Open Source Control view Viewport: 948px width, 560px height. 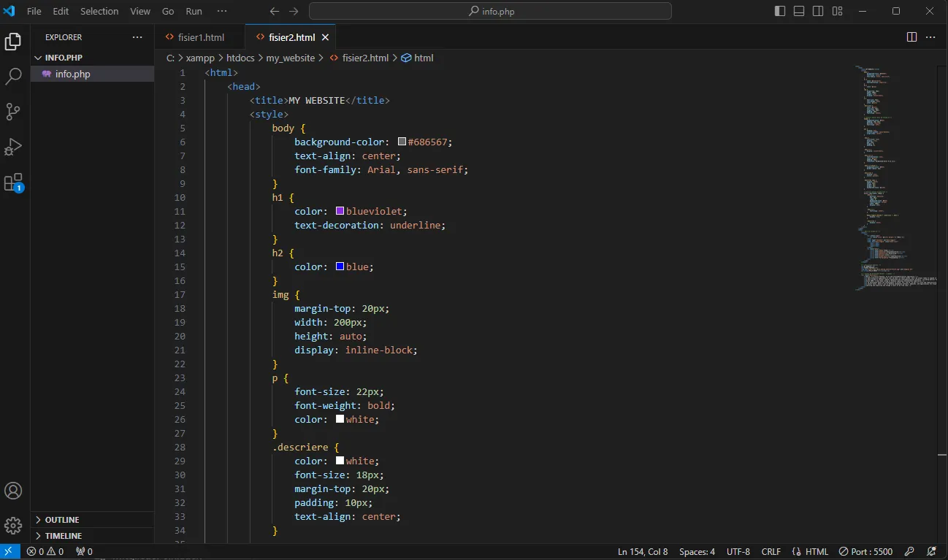(x=13, y=111)
